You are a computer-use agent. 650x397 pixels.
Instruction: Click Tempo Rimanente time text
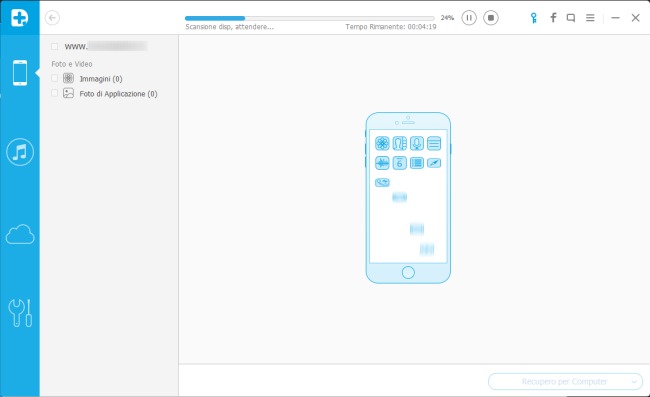point(390,27)
